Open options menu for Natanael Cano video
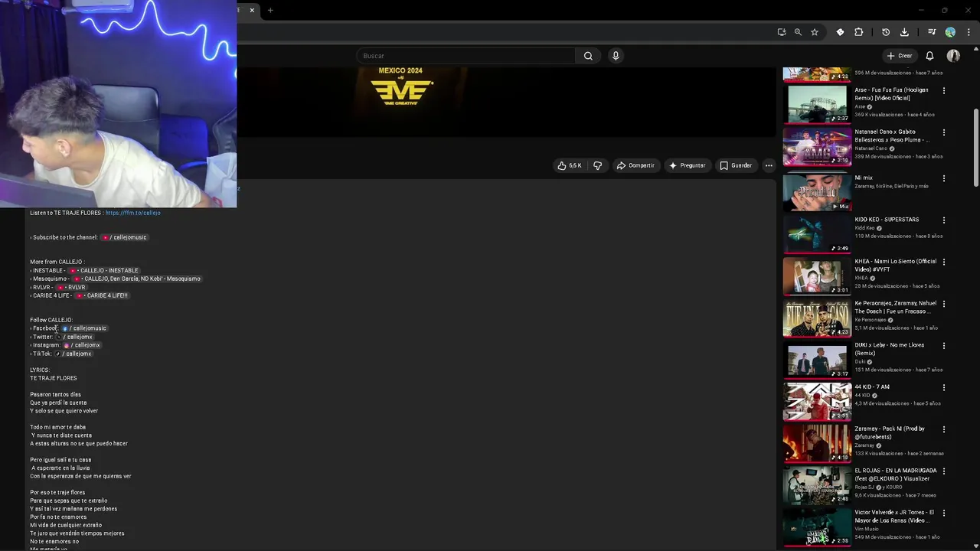The image size is (980, 551). (943, 132)
